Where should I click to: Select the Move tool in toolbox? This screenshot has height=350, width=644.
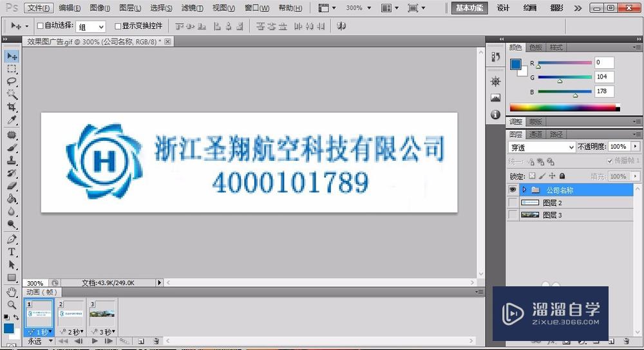[x=12, y=56]
